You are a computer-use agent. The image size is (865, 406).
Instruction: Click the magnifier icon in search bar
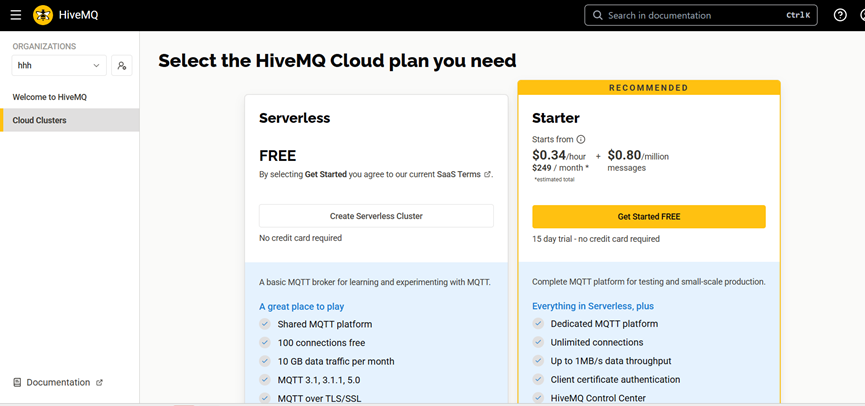coord(598,15)
